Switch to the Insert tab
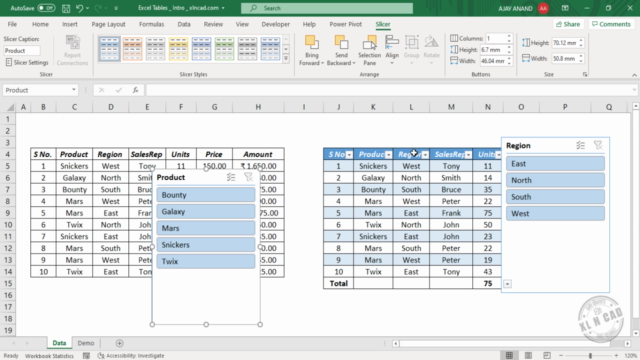640x360 pixels. (70, 24)
